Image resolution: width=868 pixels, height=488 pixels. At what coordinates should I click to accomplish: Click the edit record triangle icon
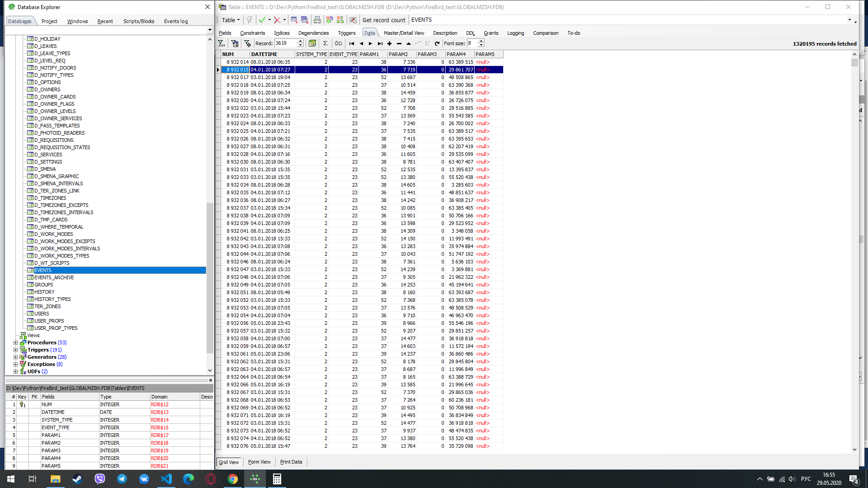coord(408,43)
